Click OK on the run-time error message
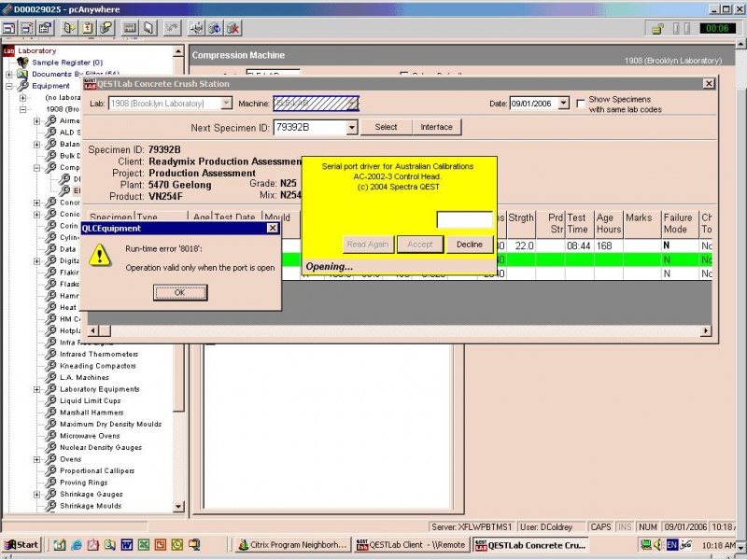 point(179,292)
